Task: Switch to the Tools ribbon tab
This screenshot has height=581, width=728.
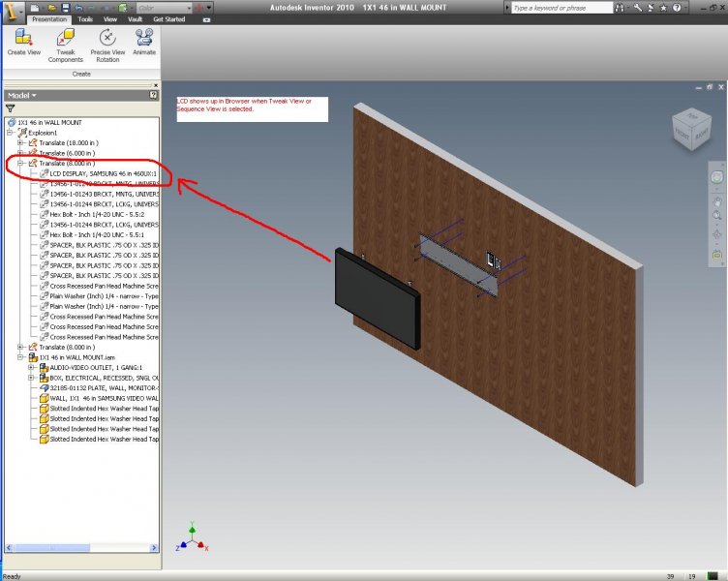Action: (85, 19)
